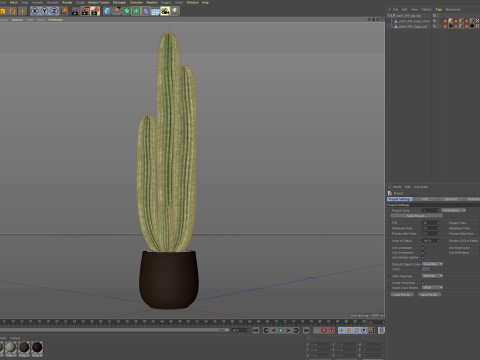Open the Input Color Profile dropdown
Screen dimensions: 480x360
[x=432, y=287]
